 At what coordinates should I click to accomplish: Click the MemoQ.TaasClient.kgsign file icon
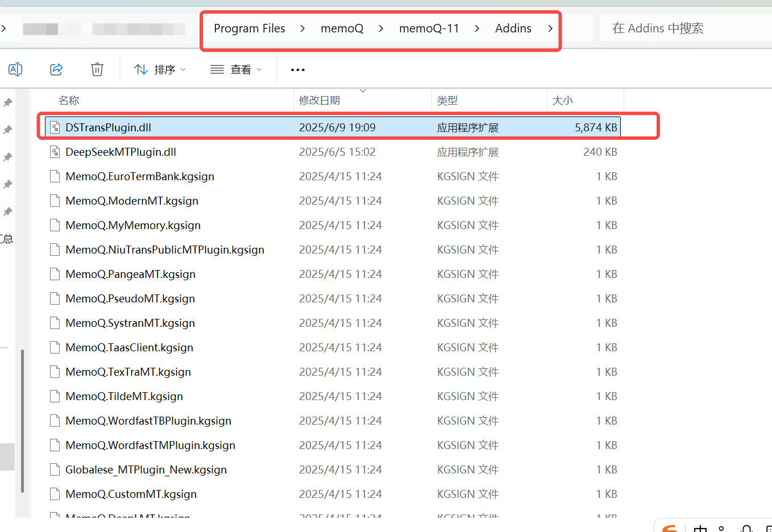point(55,347)
